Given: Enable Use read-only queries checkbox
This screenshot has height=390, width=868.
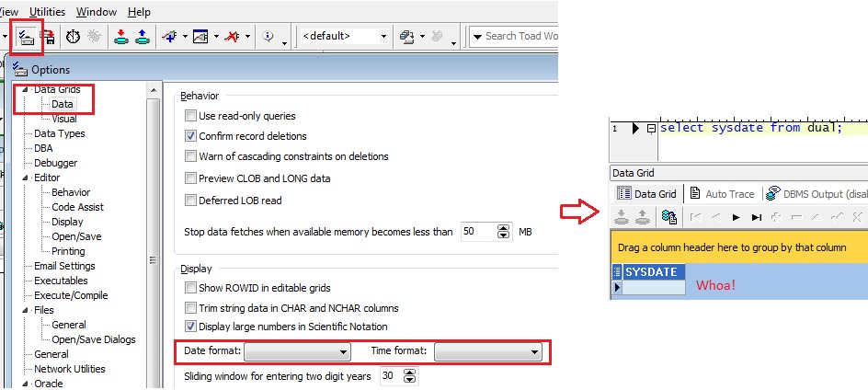Looking at the screenshot, I should 191,116.
